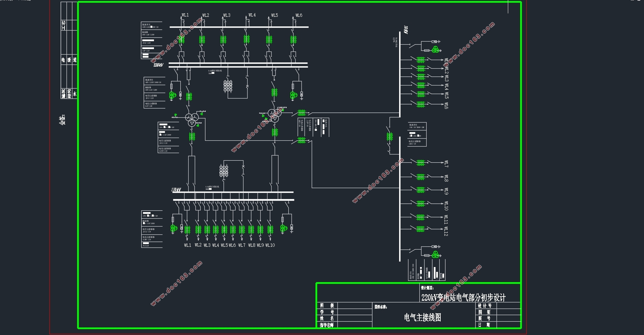Select the title text 220kV变电站电气部分初步设计

coord(463,297)
